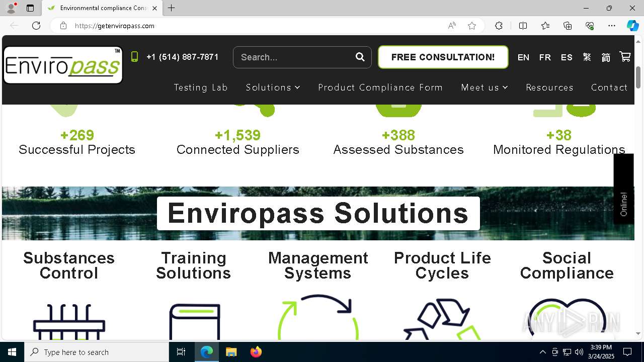Click the '+1,539 Connected Suppliers' text

[x=237, y=142]
